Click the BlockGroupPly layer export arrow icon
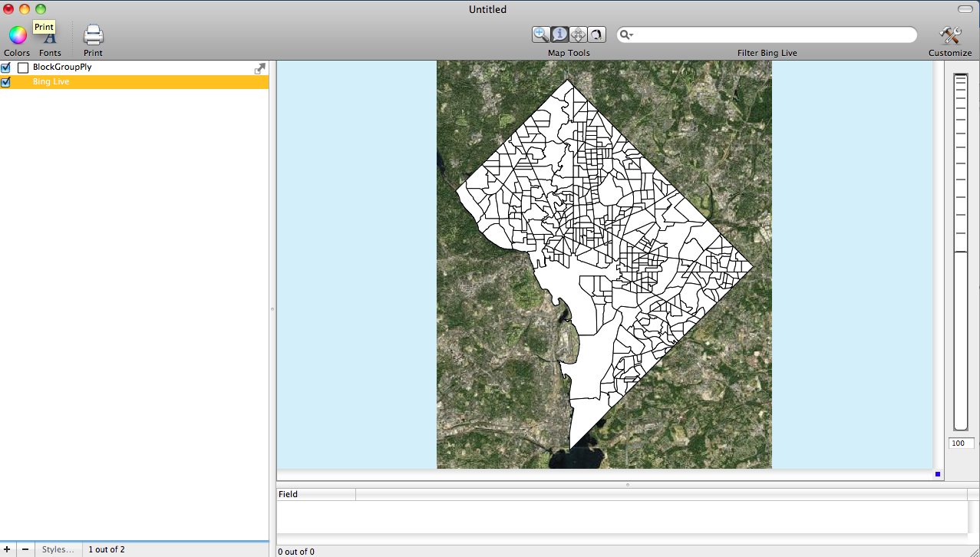The height and width of the screenshot is (557, 980). pyautogui.click(x=260, y=68)
